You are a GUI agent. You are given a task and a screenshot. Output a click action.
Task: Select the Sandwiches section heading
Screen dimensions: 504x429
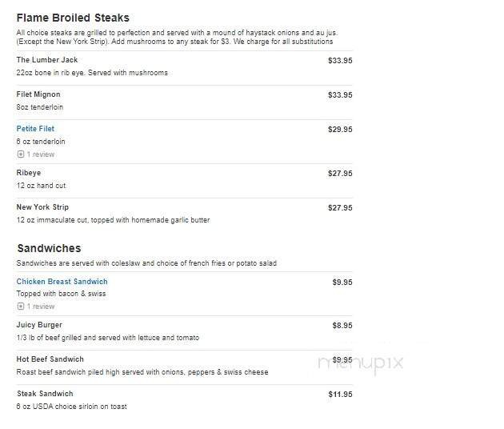[x=49, y=249]
